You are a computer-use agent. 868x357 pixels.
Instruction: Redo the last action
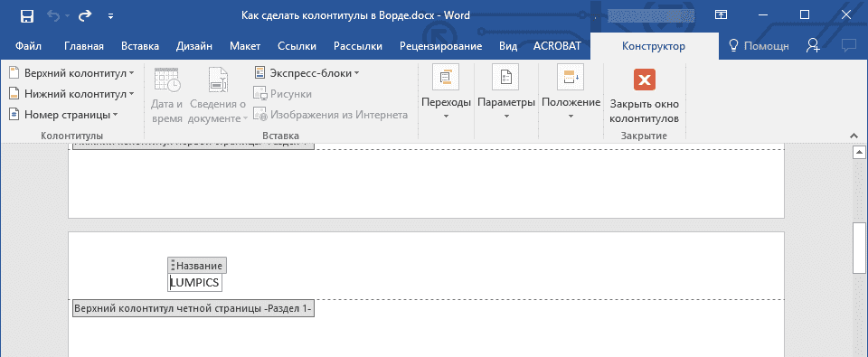(x=85, y=16)
